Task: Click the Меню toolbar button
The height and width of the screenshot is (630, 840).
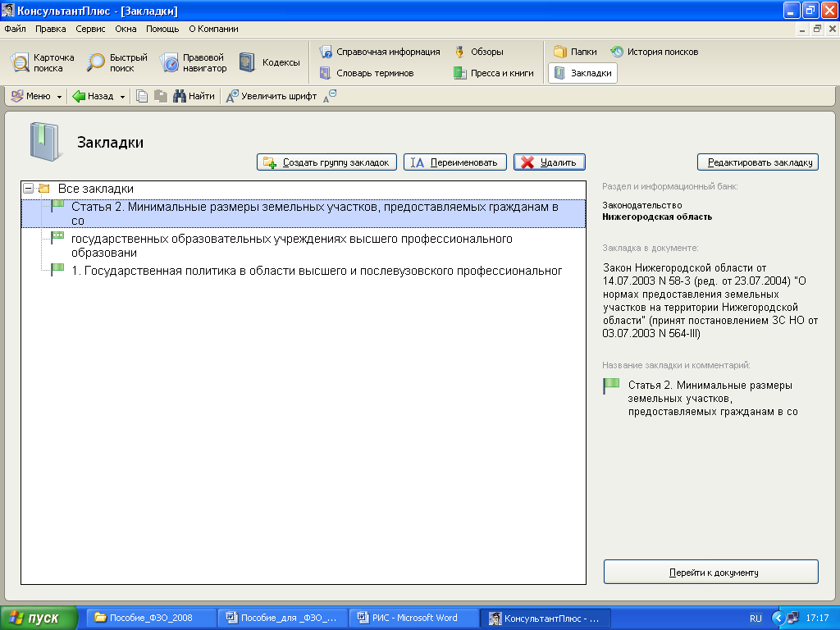Action: click(x=30, y=97)
